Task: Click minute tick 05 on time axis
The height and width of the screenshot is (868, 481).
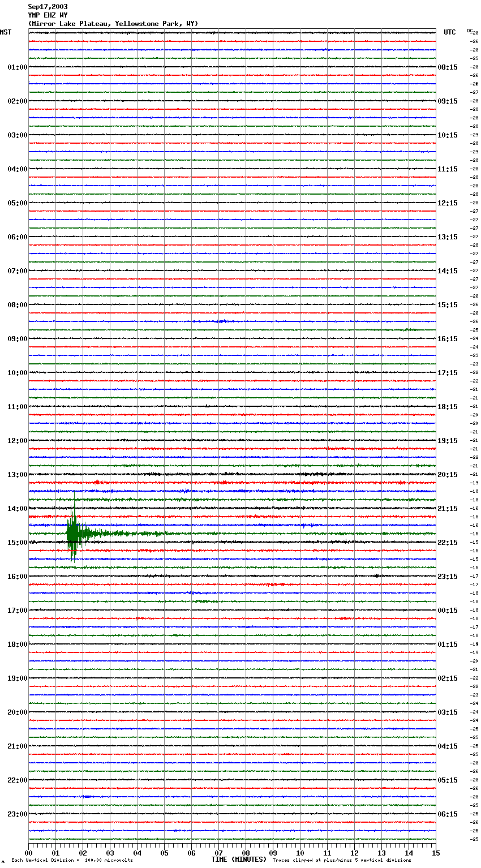Action: (x=164, y=853)
